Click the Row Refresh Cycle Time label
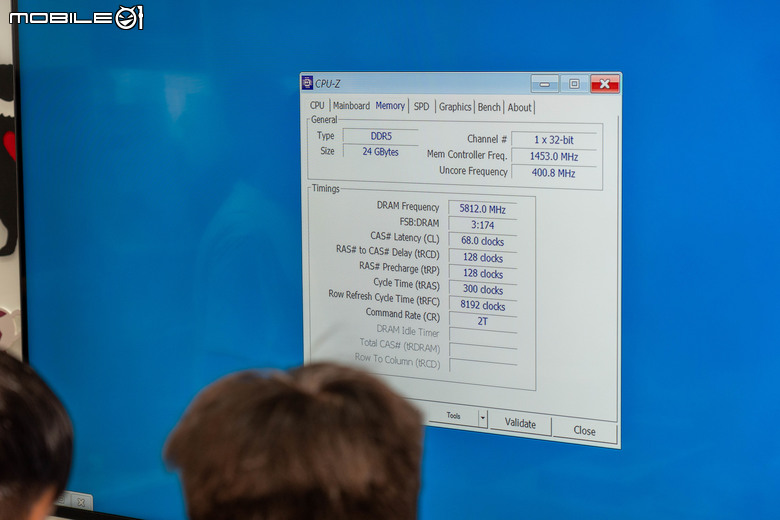The width and height of the screenshot is (780, 520). click(384, 298)
